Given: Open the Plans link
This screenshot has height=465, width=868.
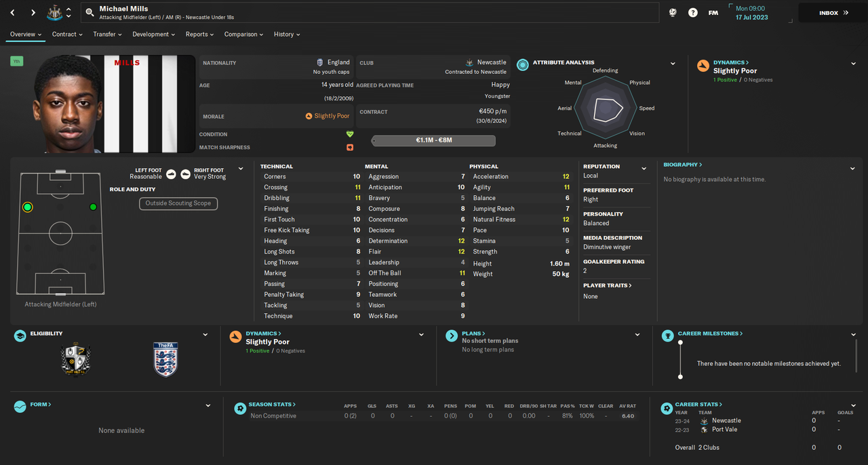Looking at the screenshot, I should [x=473, y=333].
